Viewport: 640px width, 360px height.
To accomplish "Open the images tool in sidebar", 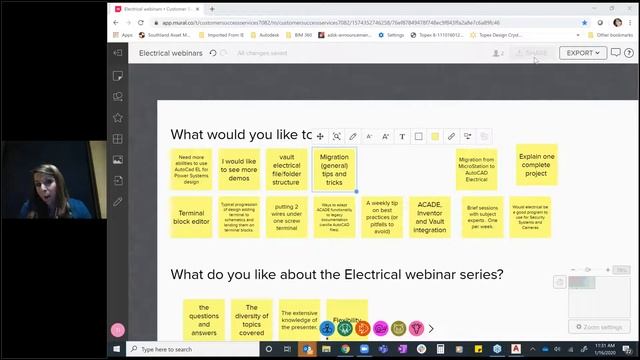I will point(118,160).
